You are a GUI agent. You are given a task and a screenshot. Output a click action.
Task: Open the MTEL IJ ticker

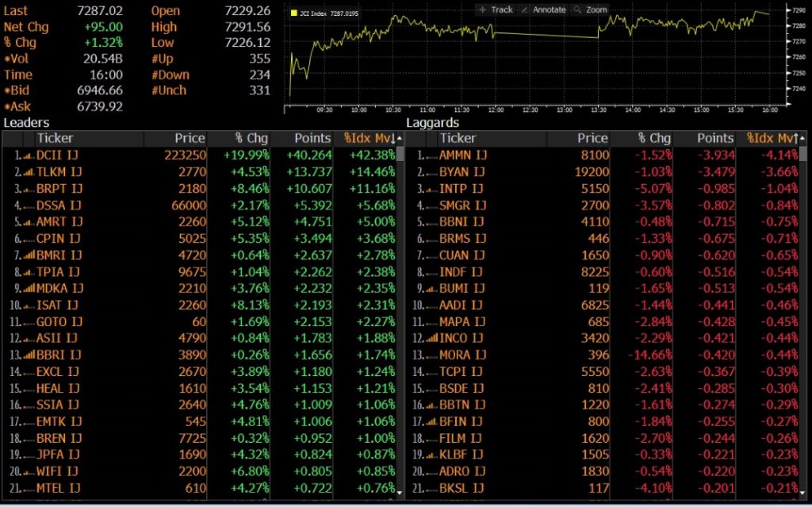click(x=59, y=488)
